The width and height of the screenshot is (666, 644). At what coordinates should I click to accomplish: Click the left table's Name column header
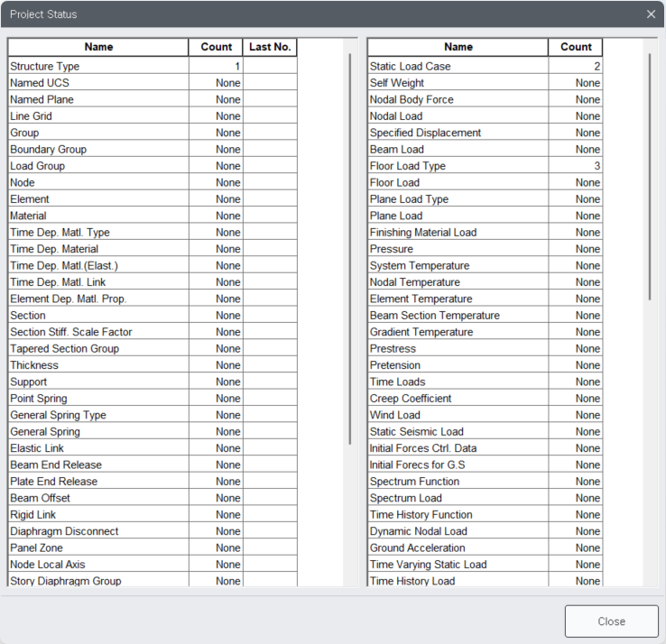click(x=98, y=47)
